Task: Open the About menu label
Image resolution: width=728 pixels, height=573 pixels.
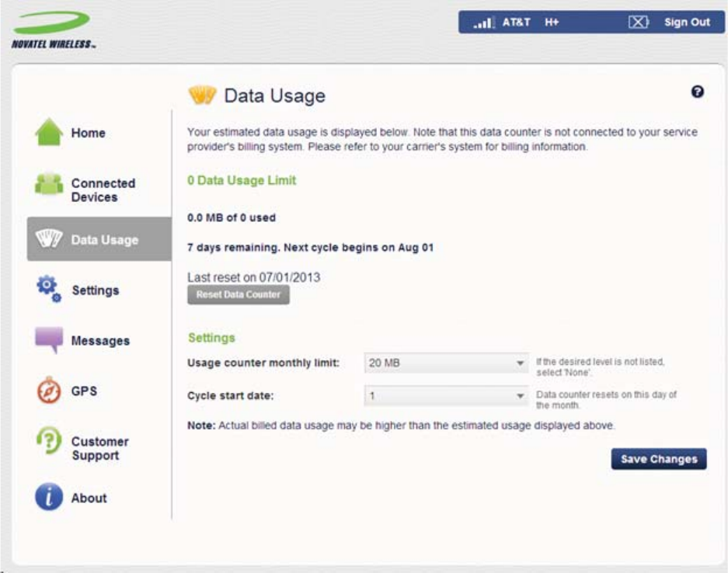Action: [x=89, y=498]
